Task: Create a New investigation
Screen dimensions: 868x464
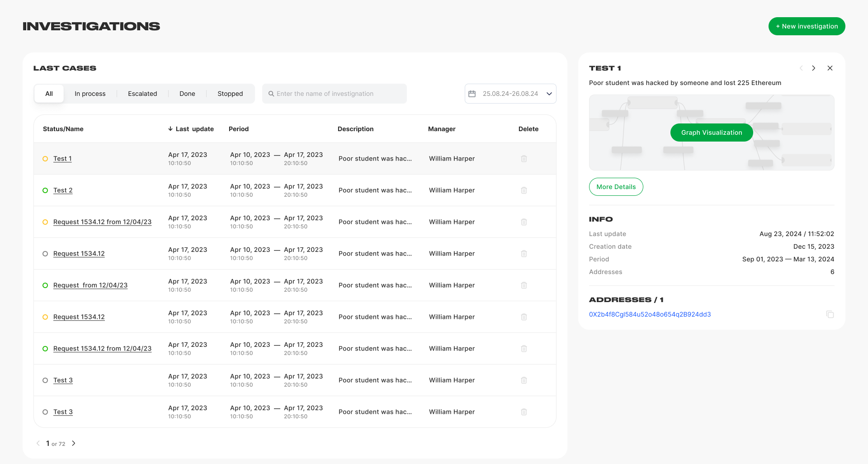Action: click(807, 26)
